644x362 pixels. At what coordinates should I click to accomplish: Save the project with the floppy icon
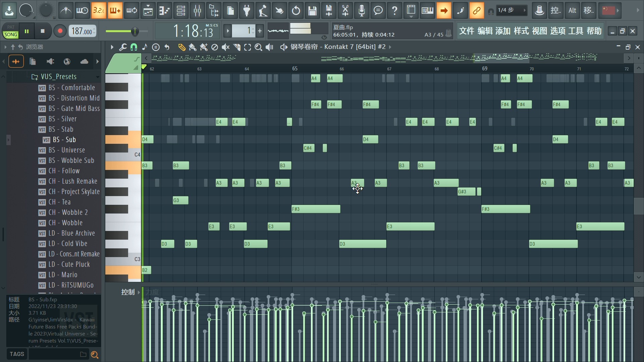(312, 11)
